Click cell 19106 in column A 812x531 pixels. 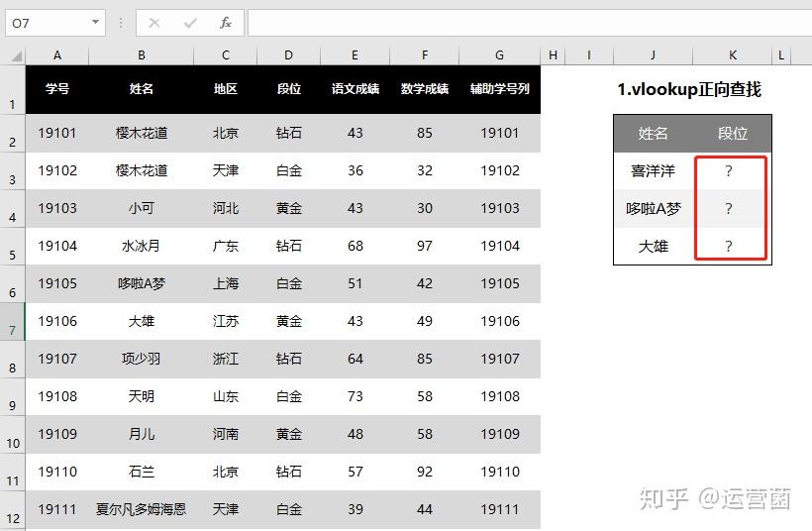click(57, 321)
